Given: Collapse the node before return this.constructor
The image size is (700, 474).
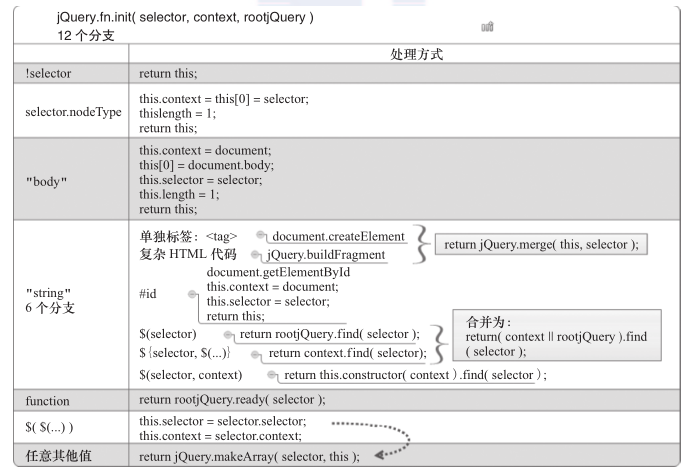Looking at the screenshot, I should coord(271,374).
